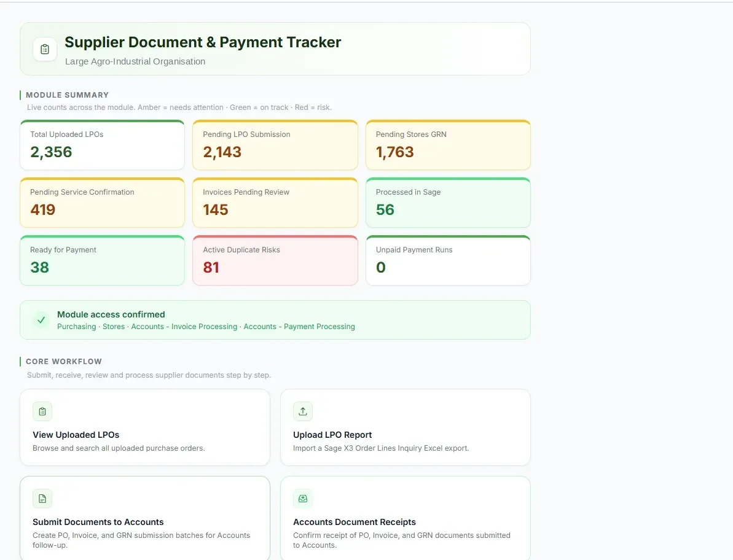
Task: Open the Processed in Sage card
Action: point(449,203)
